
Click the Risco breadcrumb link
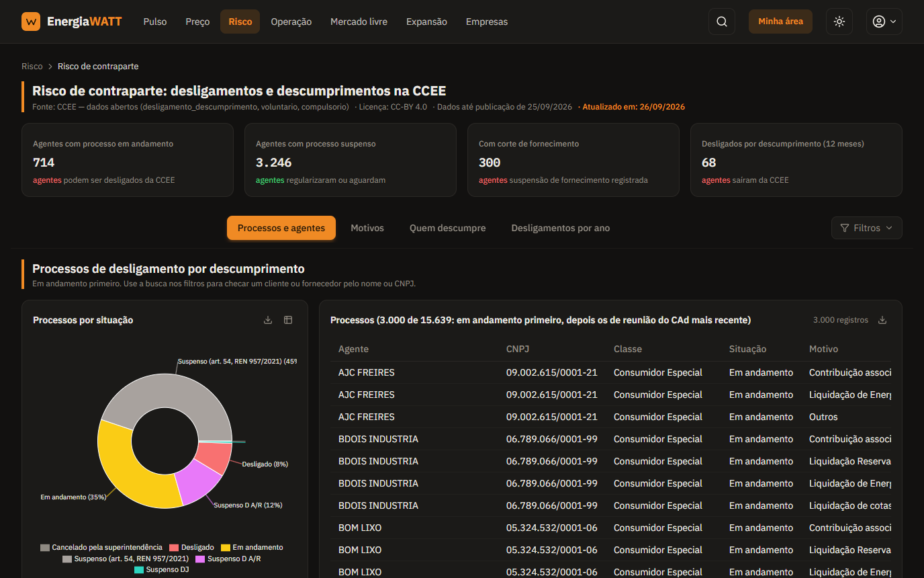[x=32, y=67]
